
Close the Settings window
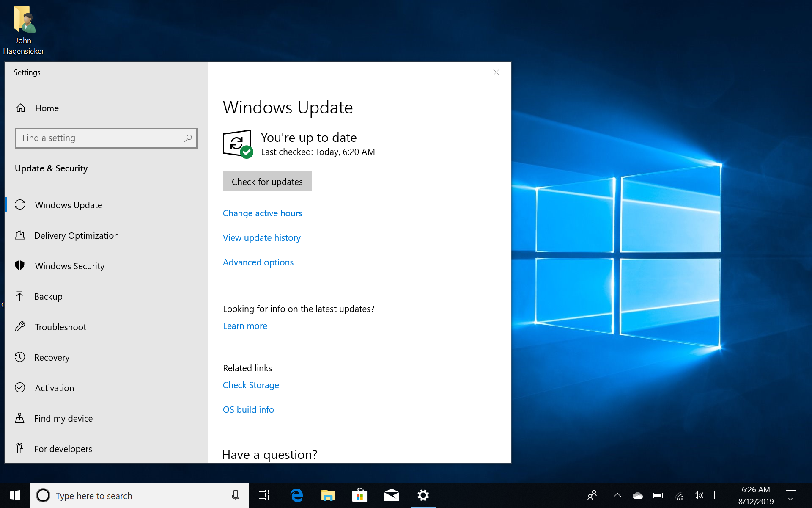tap(496, 72)
